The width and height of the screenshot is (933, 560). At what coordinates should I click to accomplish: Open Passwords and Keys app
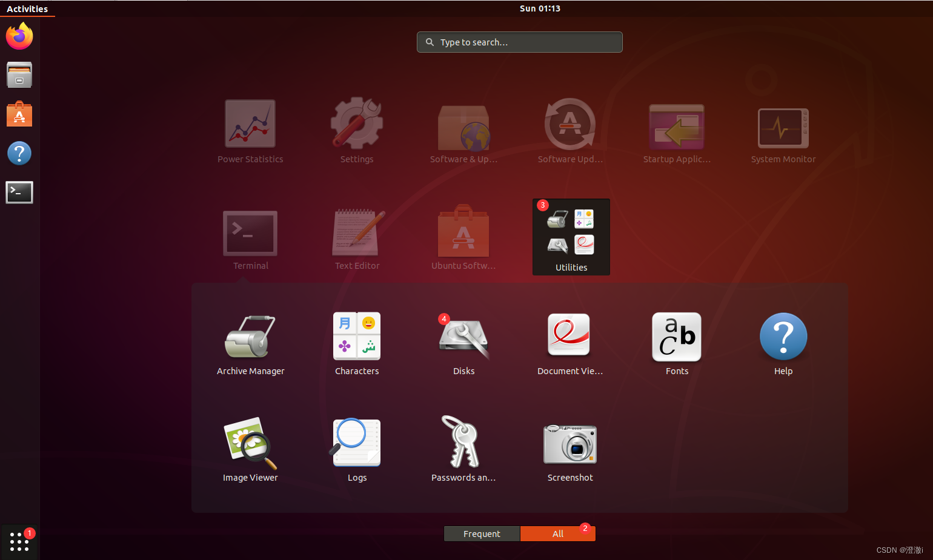463,451
